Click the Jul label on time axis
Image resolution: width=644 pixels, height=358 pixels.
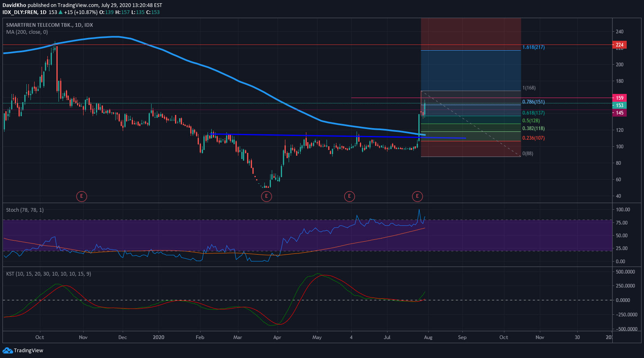tap(387, 337)
